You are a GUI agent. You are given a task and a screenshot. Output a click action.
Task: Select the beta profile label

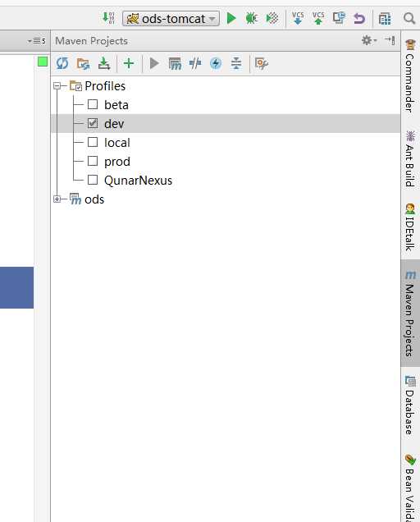[116, 105]
